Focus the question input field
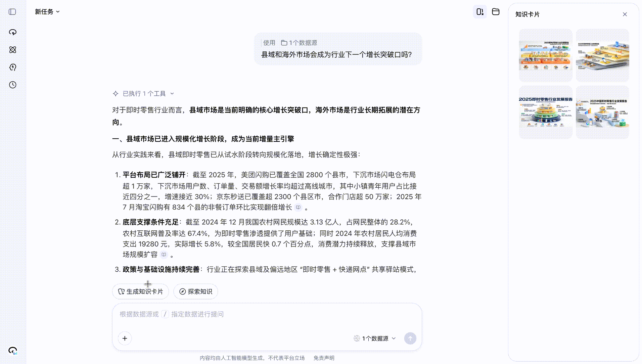The image size is (642, 364). pyautogui.click(x=267, y=314)
